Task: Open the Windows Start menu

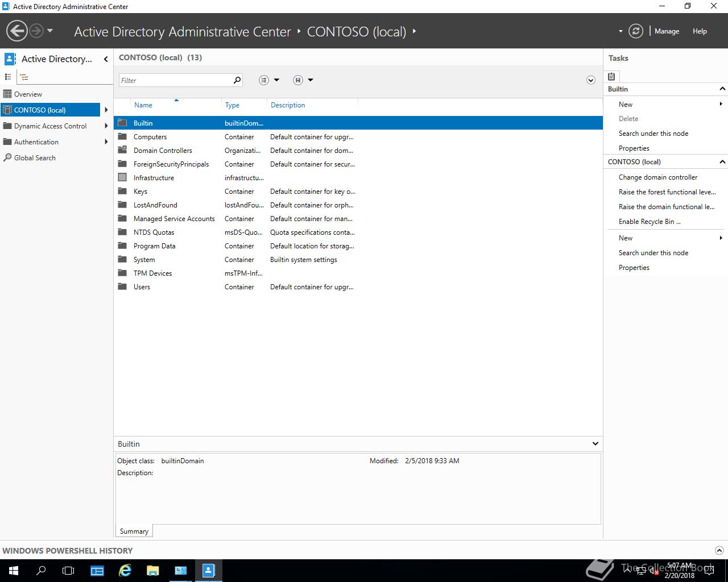Action: click(14, 571)
